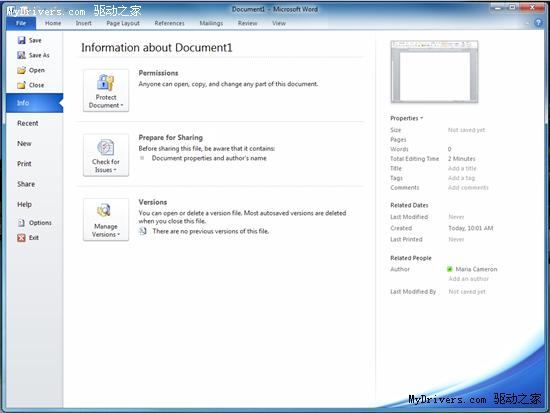Image resolution: width=550 pixels, height=413 pixels.
Task: Open the Check for Issues dropdown
Action: [x=106, y=155]
